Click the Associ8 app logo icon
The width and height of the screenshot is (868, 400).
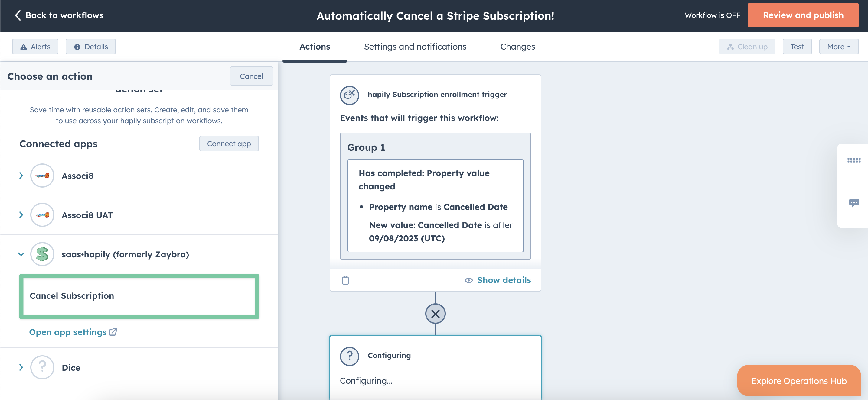(x=42, y=176)
